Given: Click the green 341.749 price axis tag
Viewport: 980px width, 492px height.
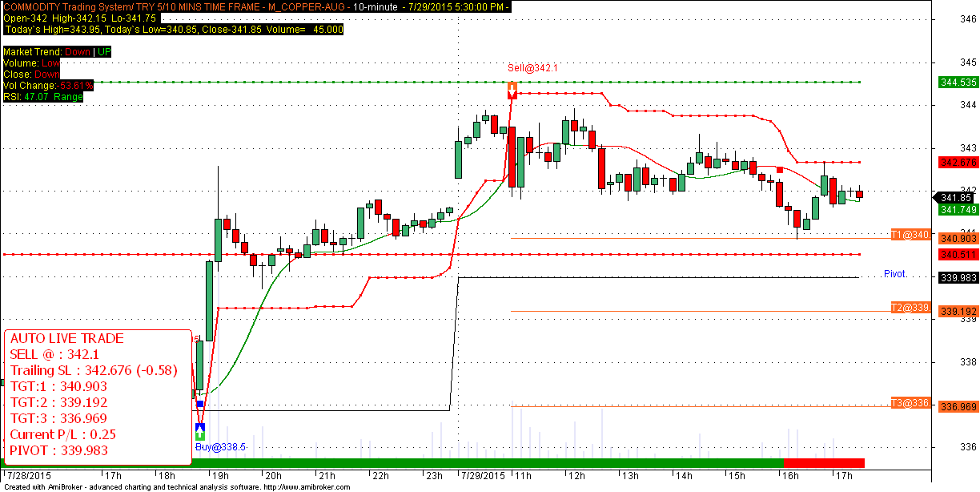Looking at the screenshot, I should pos(957,209).
